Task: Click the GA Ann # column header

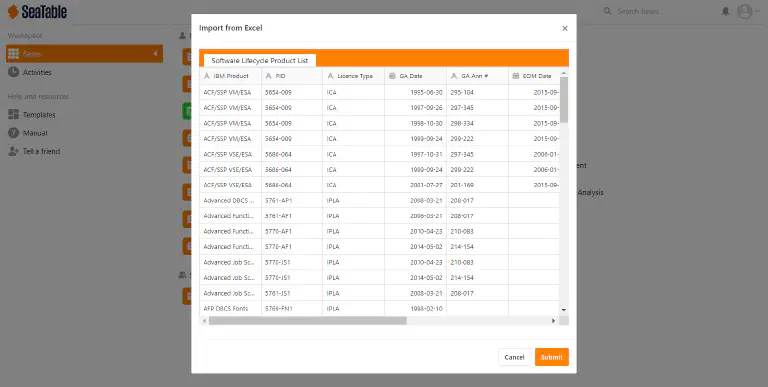Action: click(477, 76)
